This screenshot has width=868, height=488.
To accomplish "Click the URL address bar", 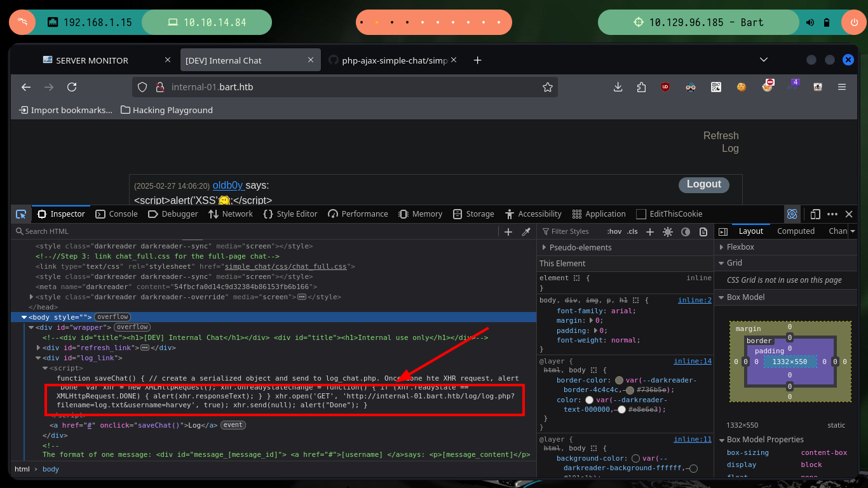I will pos(345,87).
